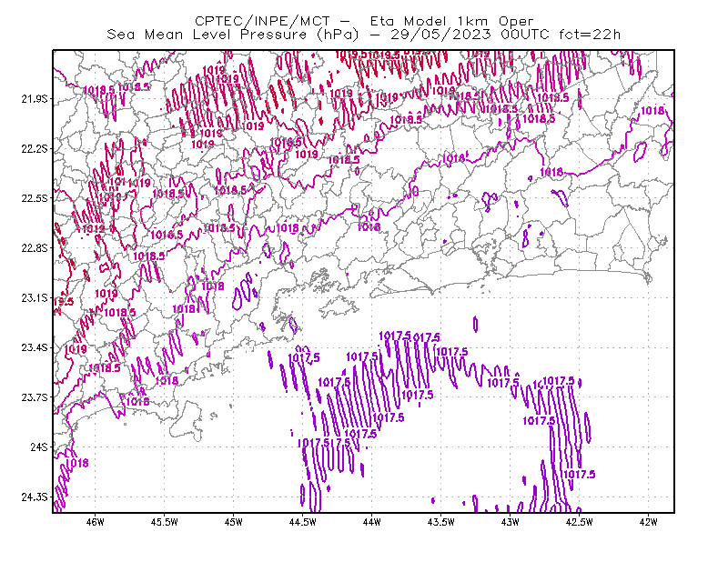Select the 22.5S latitude axis label
Viewport: 728px width, 562px height.
tap(35, 198)
